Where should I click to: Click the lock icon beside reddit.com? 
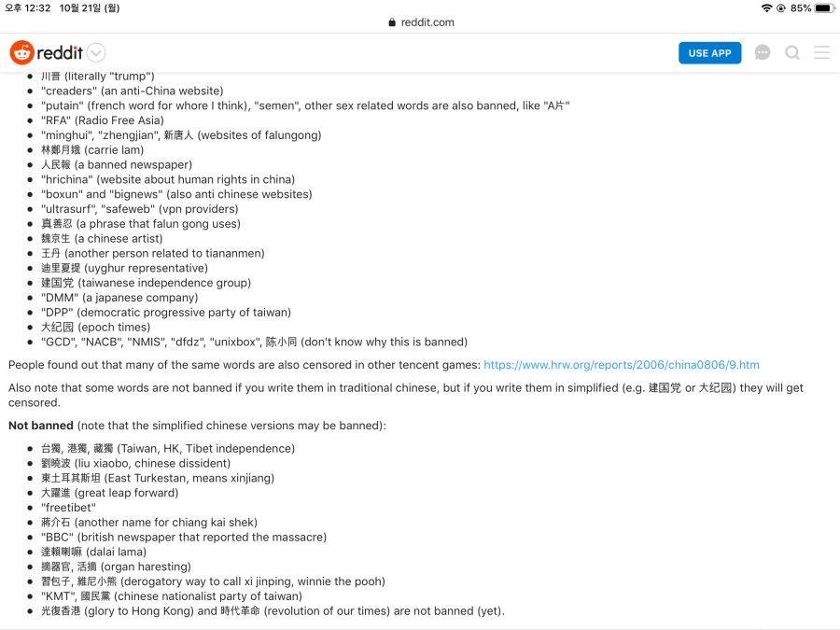click(392, 22)
